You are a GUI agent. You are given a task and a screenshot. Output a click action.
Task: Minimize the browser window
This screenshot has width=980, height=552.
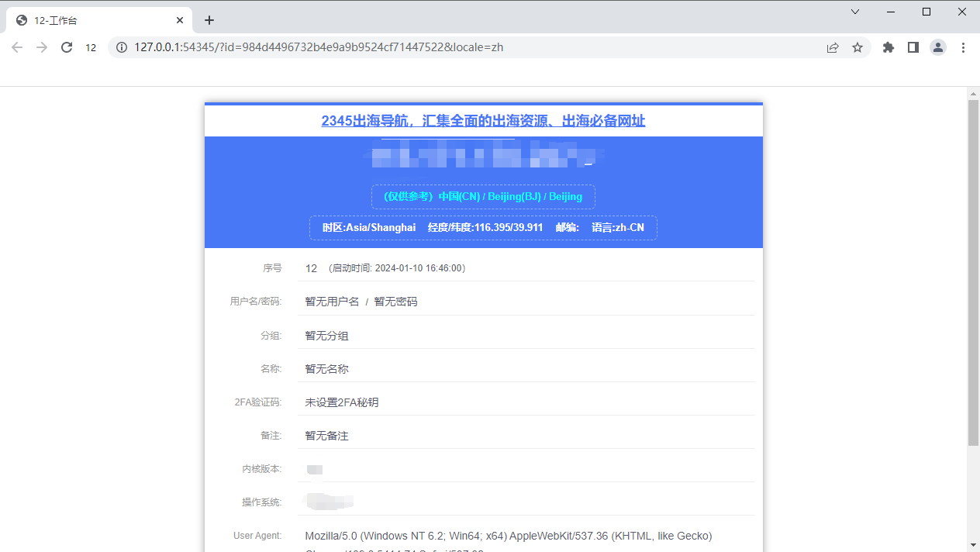891,12
